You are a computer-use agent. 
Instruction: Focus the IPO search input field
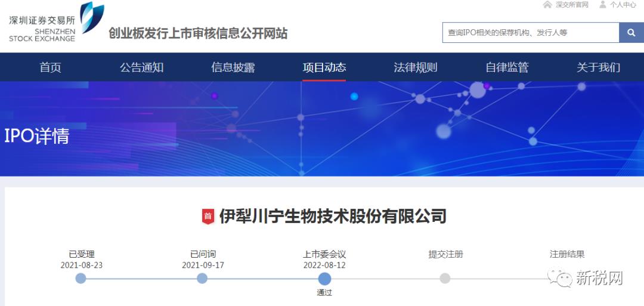[x=531, y=32]
